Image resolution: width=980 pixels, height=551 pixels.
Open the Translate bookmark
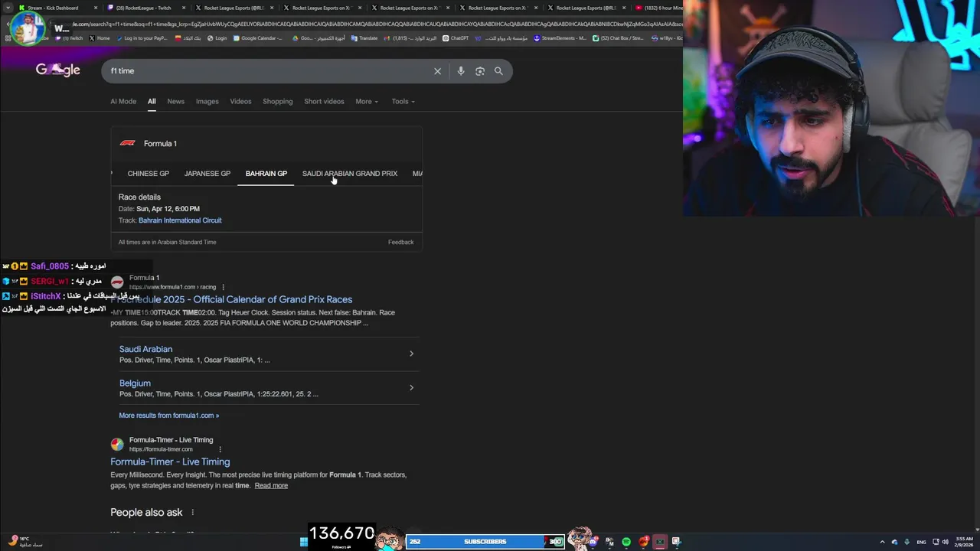click(364, 38)
